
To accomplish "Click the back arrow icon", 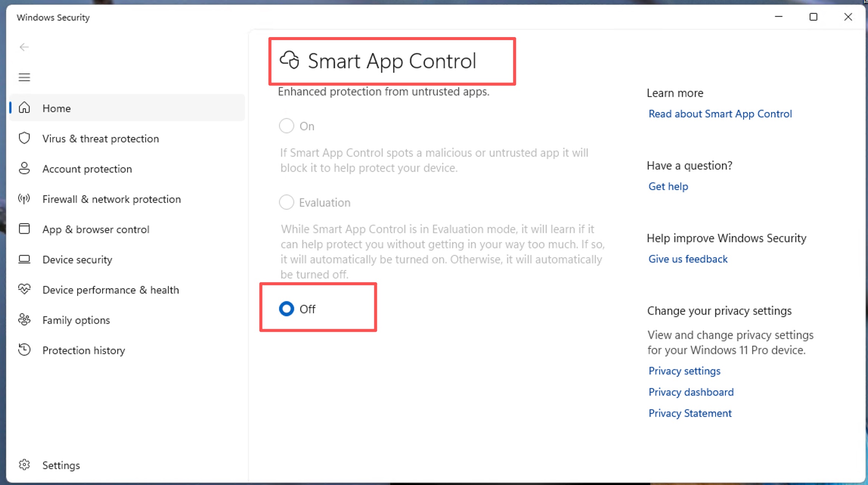I will point(24,47).
